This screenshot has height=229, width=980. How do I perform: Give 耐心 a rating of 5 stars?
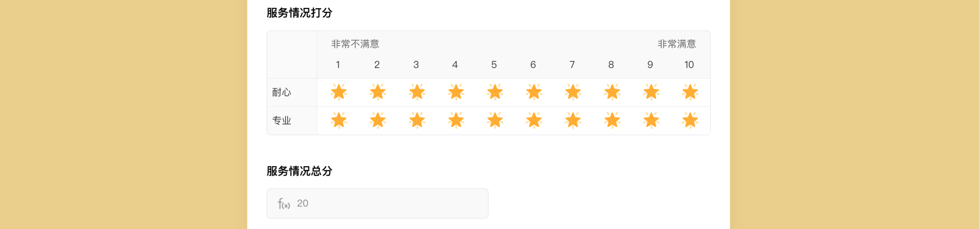click(495, 92)
